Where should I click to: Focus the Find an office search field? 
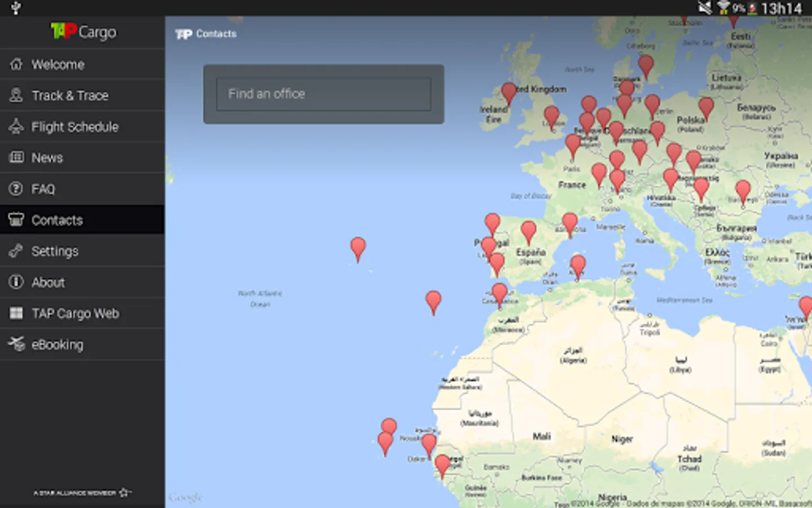(x=324, y=94)
